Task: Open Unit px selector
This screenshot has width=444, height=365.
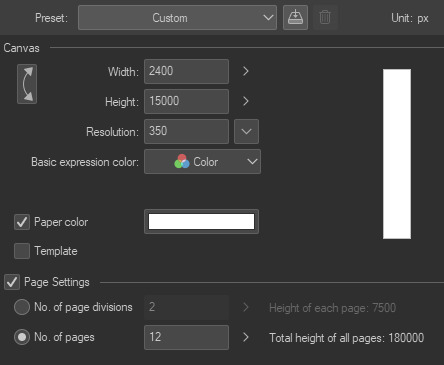Action: pyautogui.click(x=410, y=18)
